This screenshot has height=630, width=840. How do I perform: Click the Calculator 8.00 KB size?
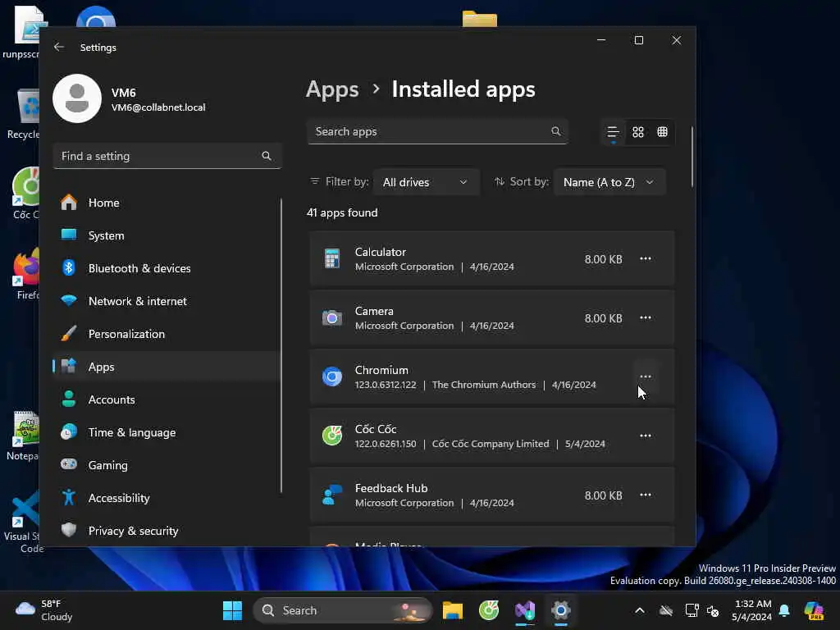[603, 259]
